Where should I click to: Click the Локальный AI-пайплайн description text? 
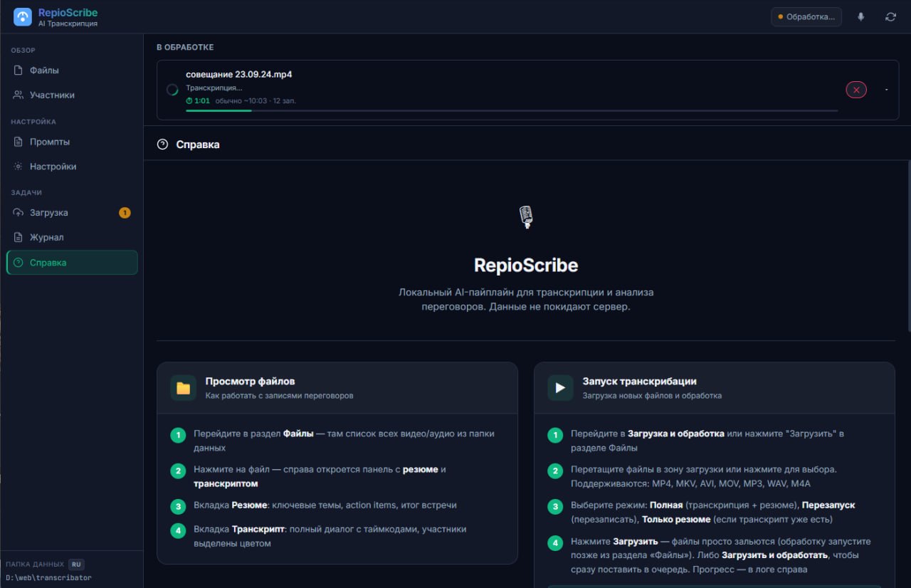click(526, 300)
